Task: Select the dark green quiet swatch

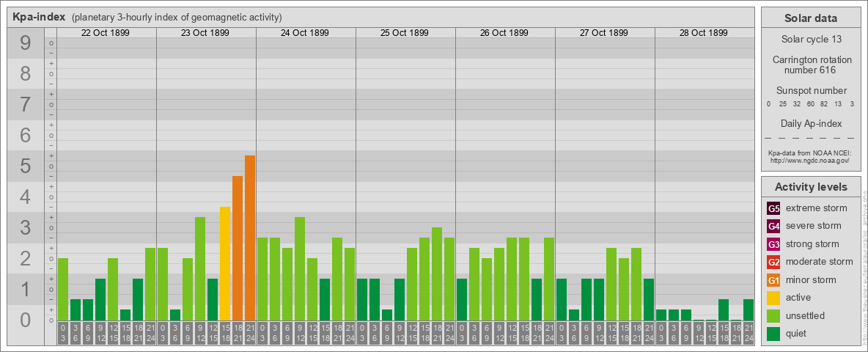Action: coord(773,334)
